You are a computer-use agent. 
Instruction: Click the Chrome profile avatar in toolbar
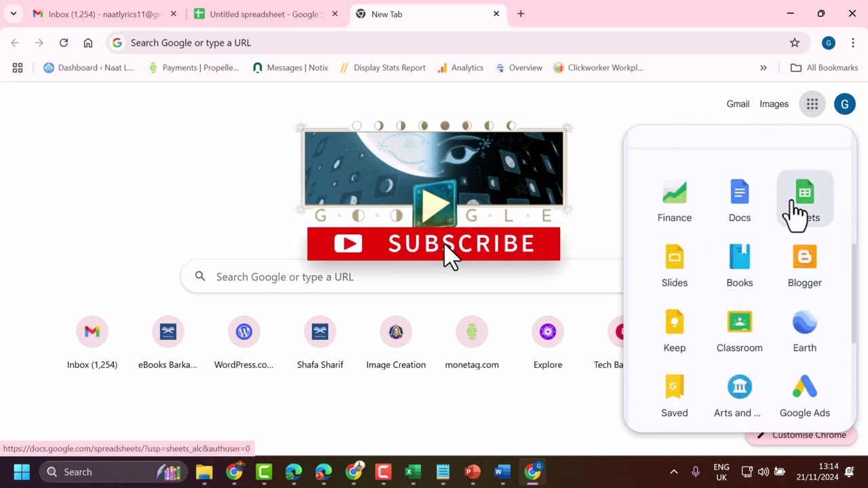(x=828, y=43)
